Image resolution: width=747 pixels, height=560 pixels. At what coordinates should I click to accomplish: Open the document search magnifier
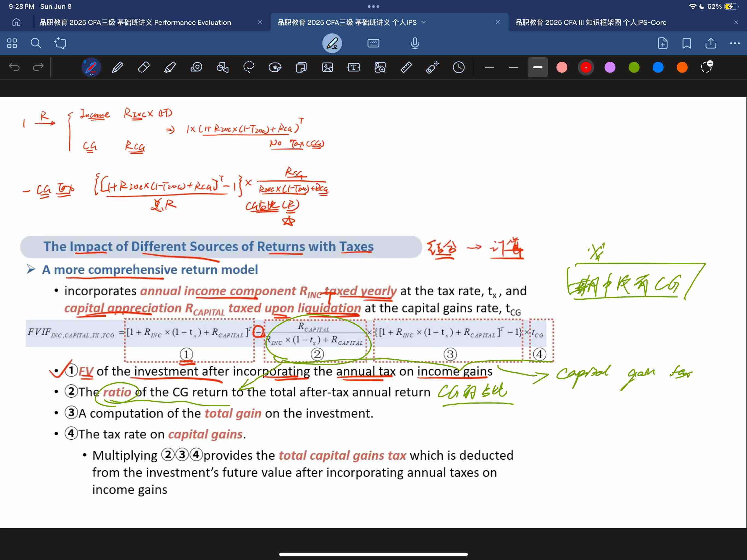[36, 43]
